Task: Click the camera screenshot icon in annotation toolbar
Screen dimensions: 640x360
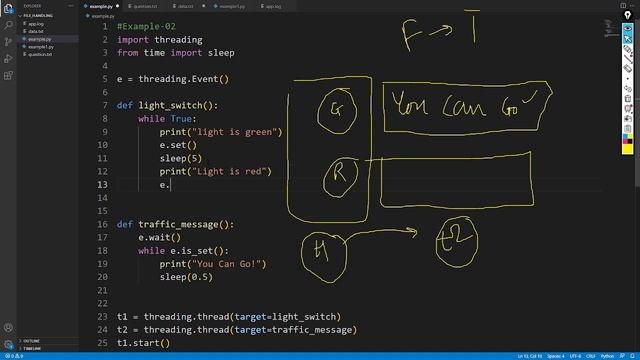Action: [628, 118]
